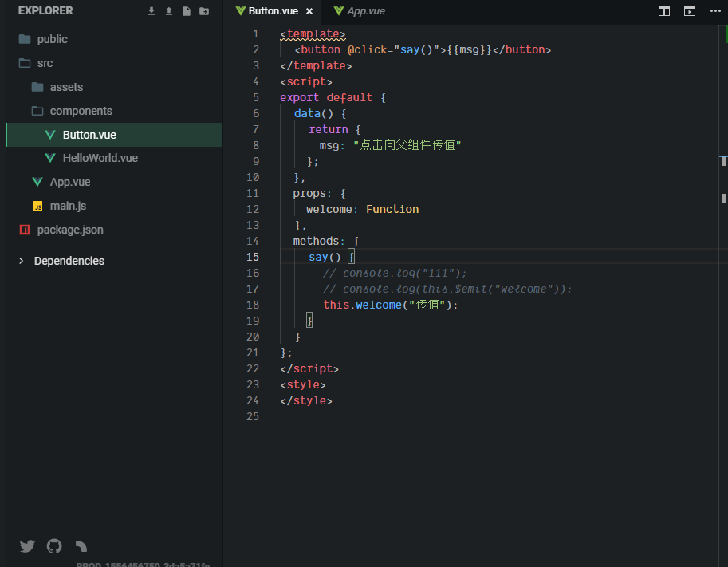Click the upload files icon in Explorer
Screen dimensions: 728x567
click(x=169, y=11)
